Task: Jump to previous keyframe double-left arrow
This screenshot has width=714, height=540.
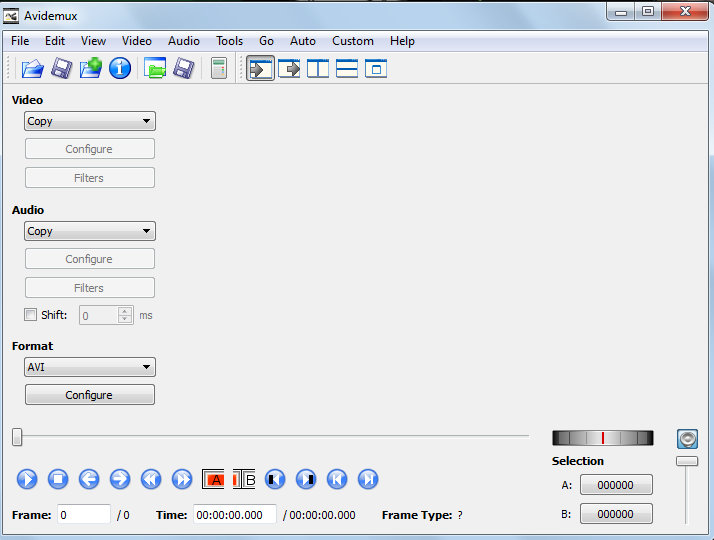Action: coord(151,479)
